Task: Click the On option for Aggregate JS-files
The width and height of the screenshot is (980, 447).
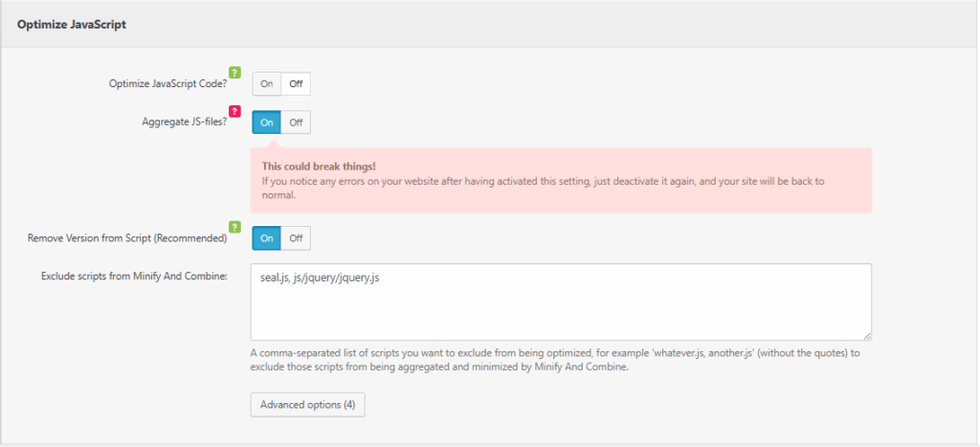Action: point(267,123)
